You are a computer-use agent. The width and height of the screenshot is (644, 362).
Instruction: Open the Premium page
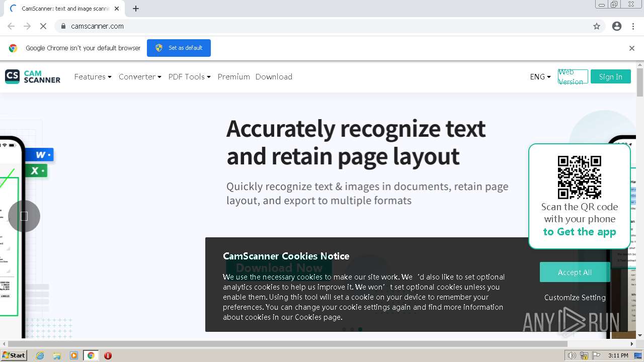(x=233, y=77)
